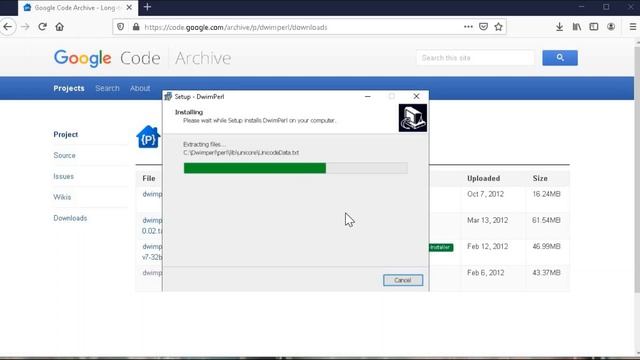The height and width of the screenshot is (360, 640).
Task: Click the Oct 7, 2012 upload date
Action: [x=485, y=194]
